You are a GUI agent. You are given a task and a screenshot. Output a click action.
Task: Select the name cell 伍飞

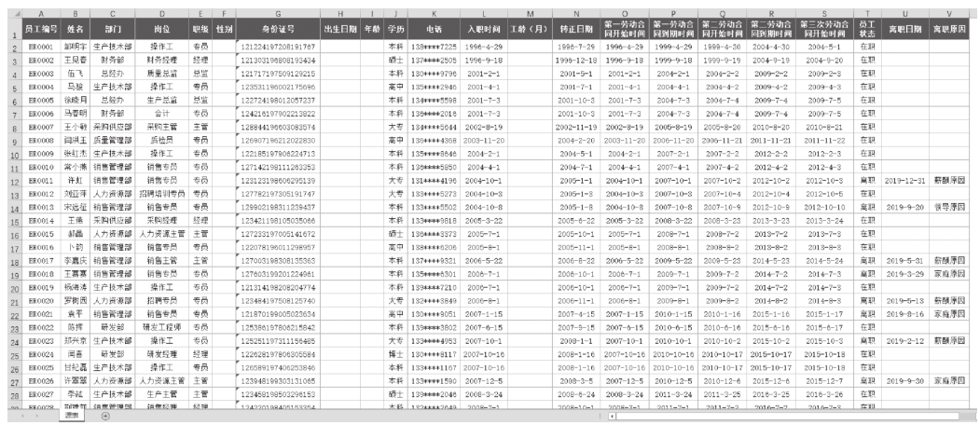(75, 74)
